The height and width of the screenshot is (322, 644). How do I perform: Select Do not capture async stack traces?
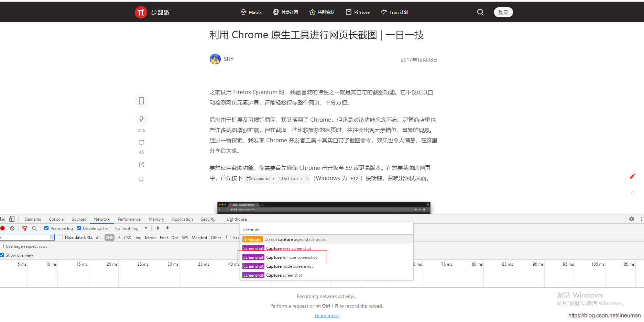327,240
